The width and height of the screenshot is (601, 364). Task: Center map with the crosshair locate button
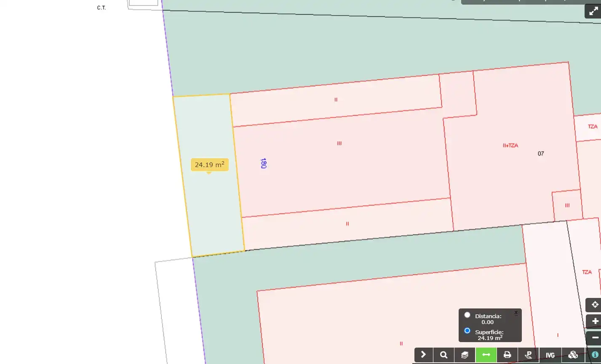pyautogui.click(x=595, y=305)
